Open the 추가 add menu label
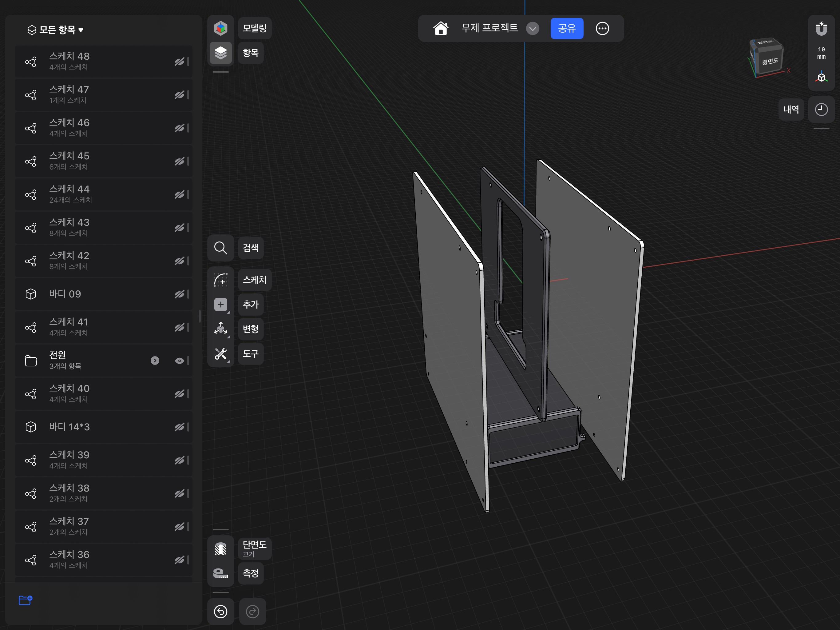 [251, 304]
